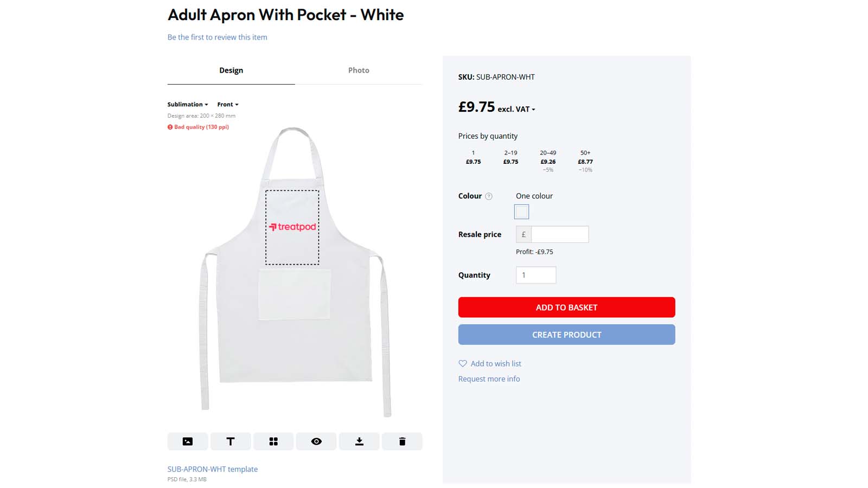868x488 pixels.
Task: Expand the excl. VAT price dropdown
Action: pos(516,109)
